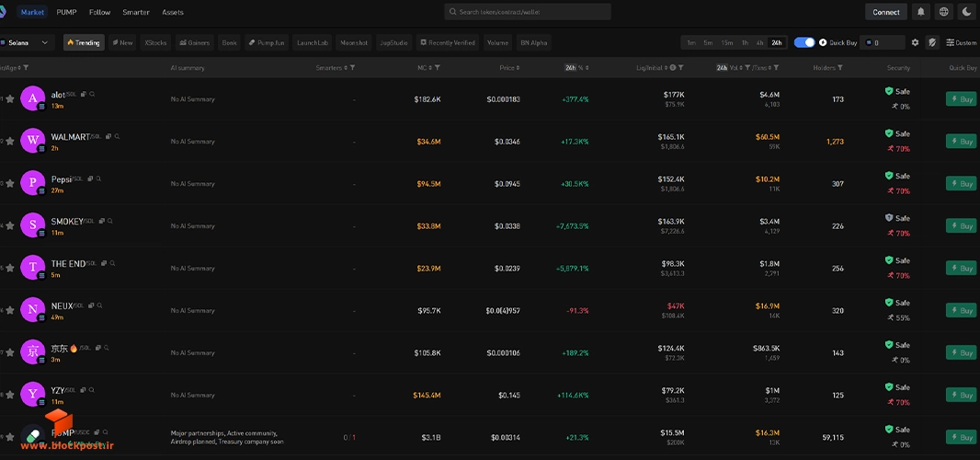Viewport: 980px width, 460px height.
Task: Open language globe icon
Action: click(x=944, y=11)
